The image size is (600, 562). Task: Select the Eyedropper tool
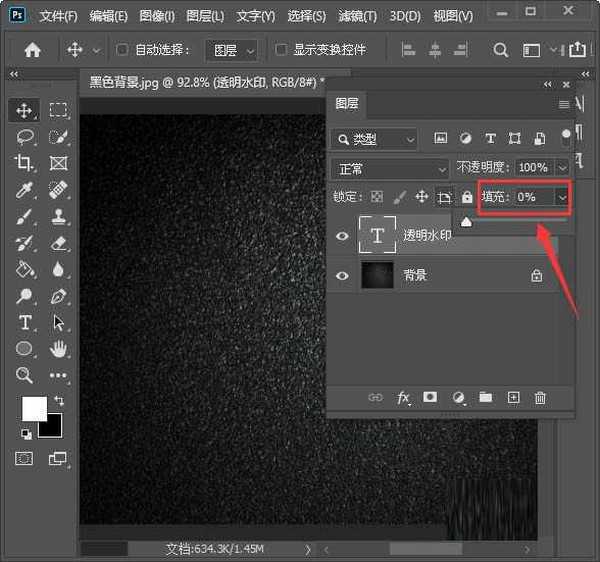coord(25,190)
